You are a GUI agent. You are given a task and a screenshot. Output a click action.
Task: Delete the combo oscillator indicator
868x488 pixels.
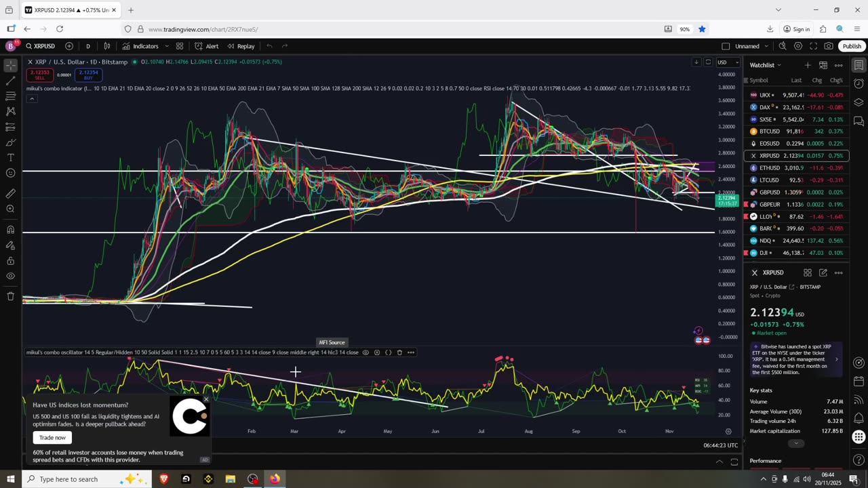[399, 352]
